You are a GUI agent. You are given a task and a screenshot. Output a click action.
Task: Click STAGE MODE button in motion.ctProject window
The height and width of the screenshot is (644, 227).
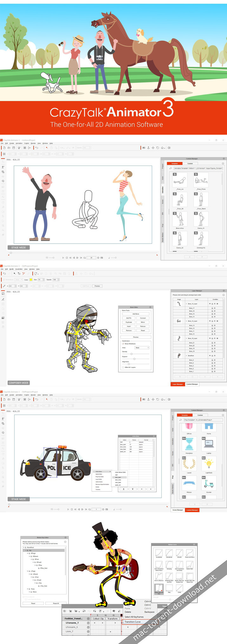18,247
